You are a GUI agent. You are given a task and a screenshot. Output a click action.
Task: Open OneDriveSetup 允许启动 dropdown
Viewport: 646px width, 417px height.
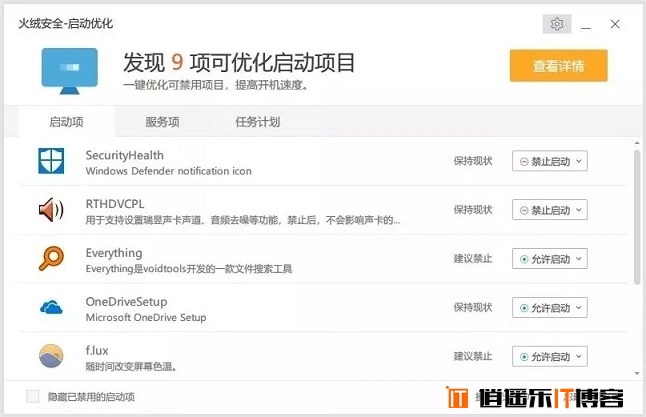pos(550,308)
